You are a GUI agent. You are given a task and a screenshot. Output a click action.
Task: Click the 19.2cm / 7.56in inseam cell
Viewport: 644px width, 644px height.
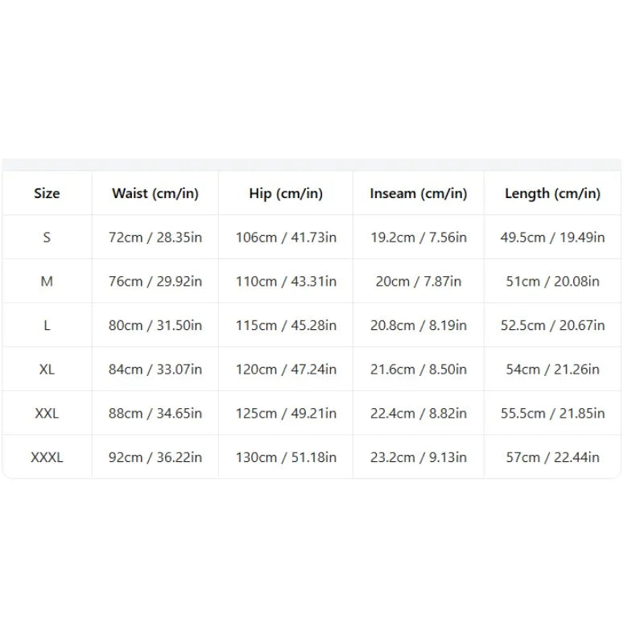point(419,237)
